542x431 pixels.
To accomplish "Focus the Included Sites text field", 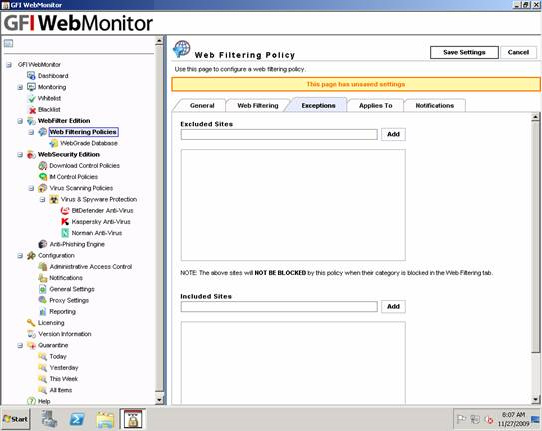I will point(279,306).
